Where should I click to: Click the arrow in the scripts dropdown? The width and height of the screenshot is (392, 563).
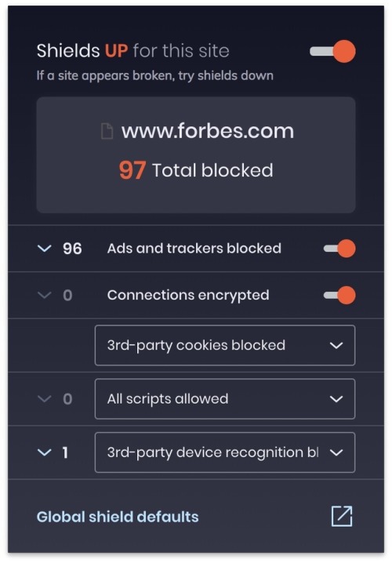click(336, 399)
